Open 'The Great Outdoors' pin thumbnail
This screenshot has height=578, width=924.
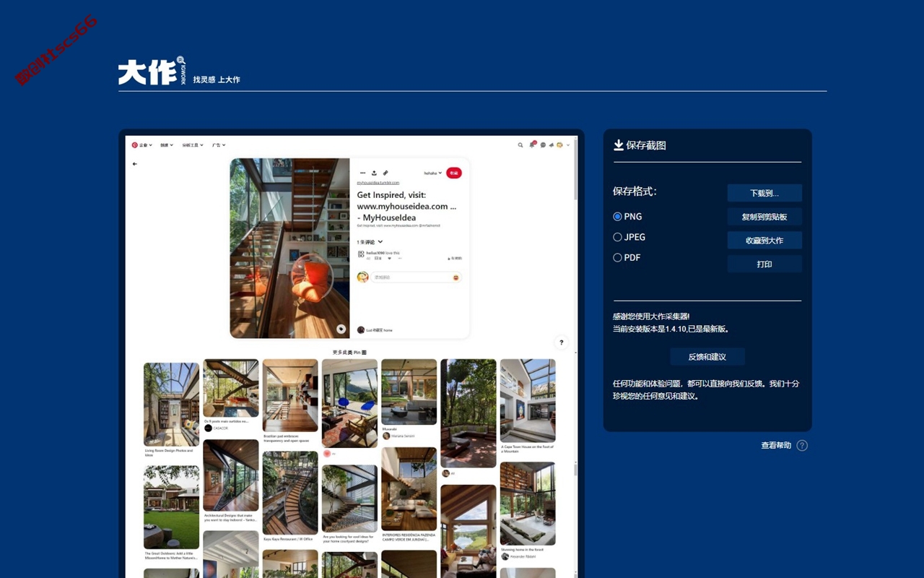[171, 507]
